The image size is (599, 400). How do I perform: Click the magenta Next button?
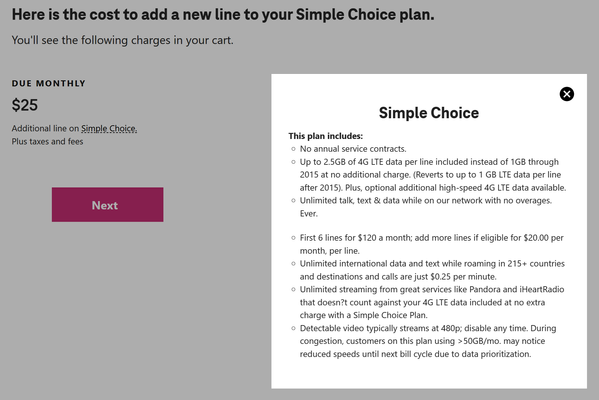pyautogui.click(x=107, y=204)
